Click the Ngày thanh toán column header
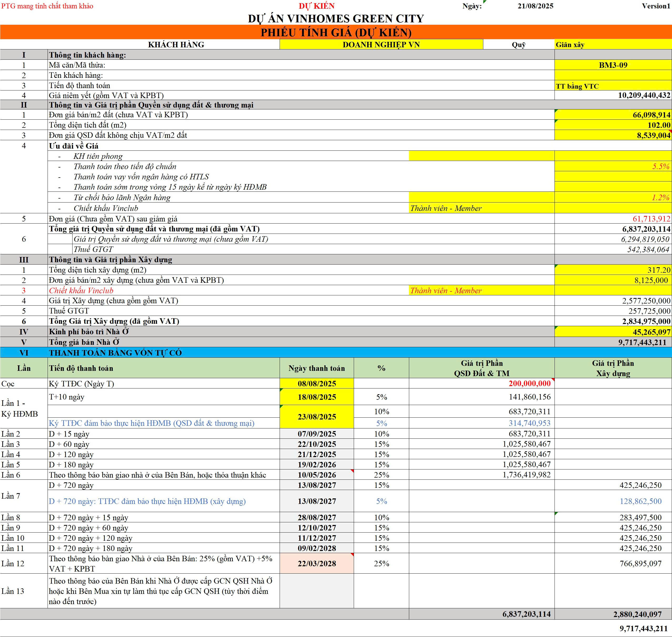Image resolution: width=672 pixels, height=637 pixels. [317, 368]
